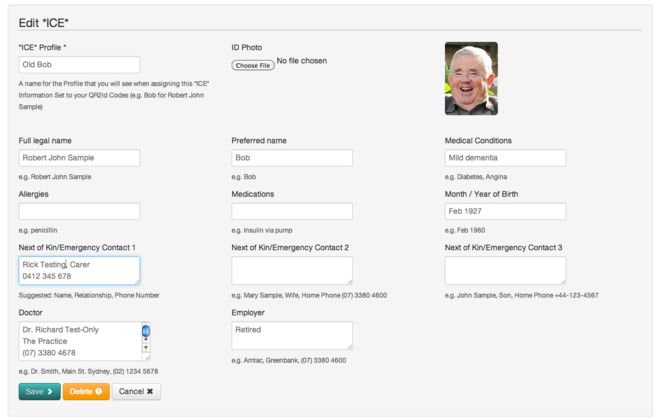660x420 pixels.
Task: Click into the empty Medications field
Action: click(x=292, y=211)
